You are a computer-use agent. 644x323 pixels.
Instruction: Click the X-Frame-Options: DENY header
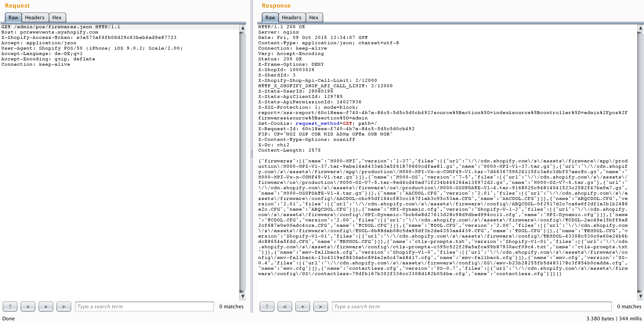click(291, 64)
